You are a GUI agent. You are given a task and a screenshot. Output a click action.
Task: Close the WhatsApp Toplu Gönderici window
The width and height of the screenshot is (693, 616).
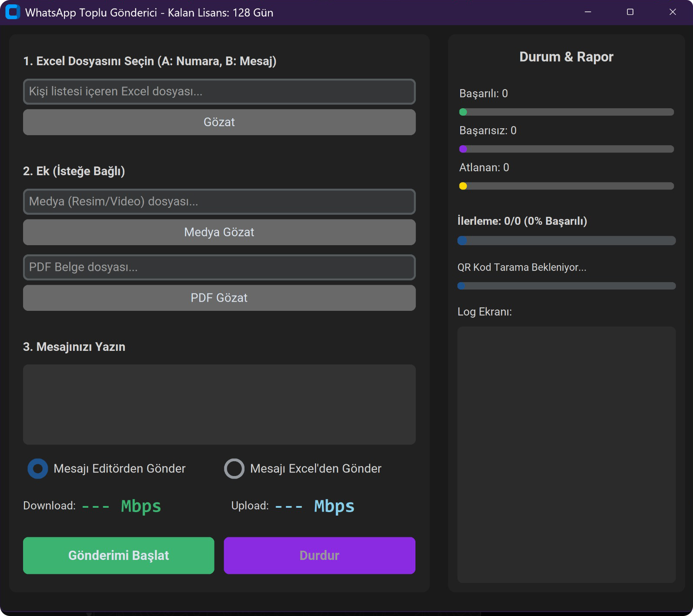tap(672, 12)
